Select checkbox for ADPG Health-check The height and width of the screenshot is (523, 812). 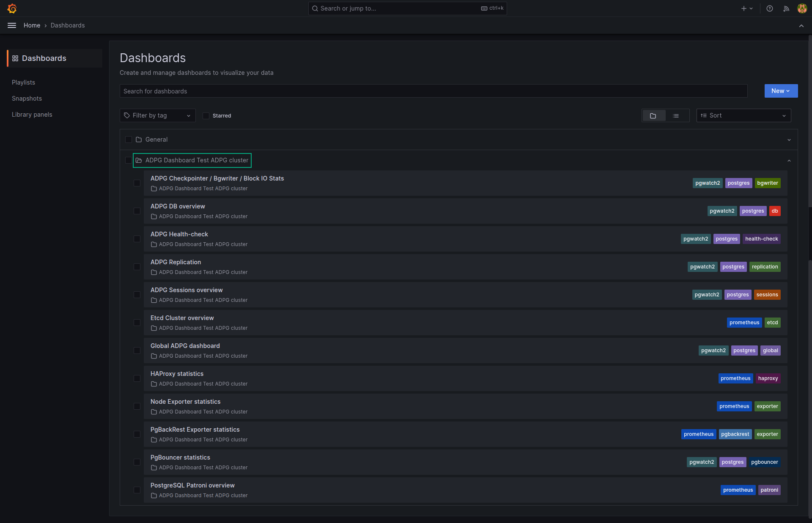(x=137, y=239)
